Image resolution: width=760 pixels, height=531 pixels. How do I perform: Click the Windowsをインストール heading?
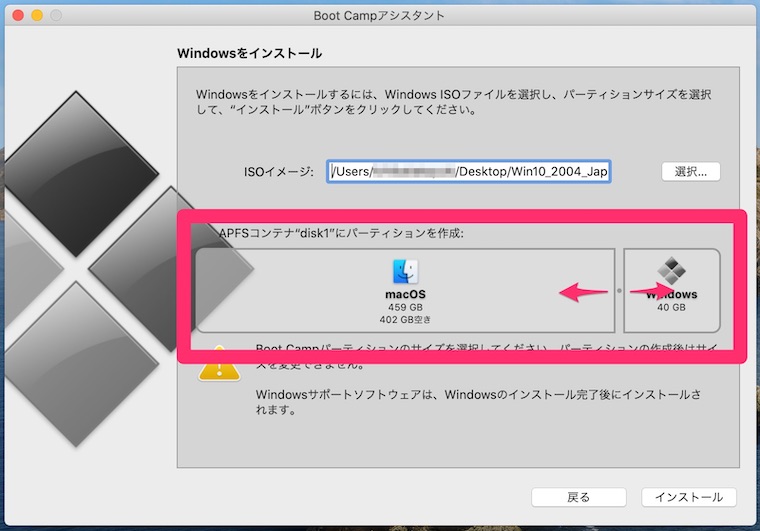[249, 53]
